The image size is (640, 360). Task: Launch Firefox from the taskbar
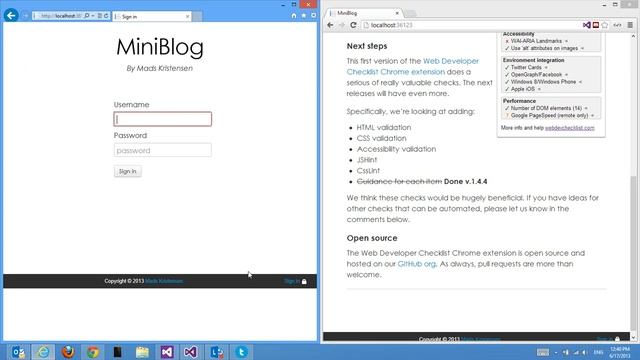(68, 352)
